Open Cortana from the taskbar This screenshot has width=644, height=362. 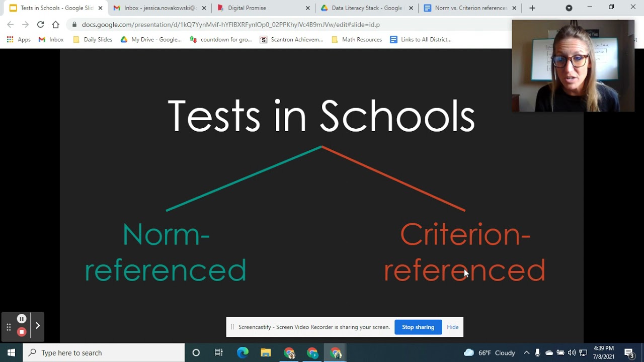196,352
